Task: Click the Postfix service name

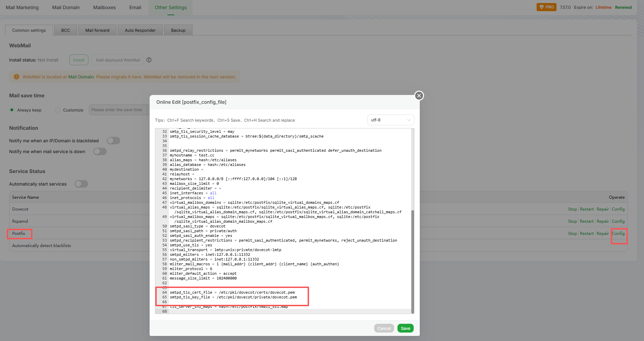Action: 19,234
